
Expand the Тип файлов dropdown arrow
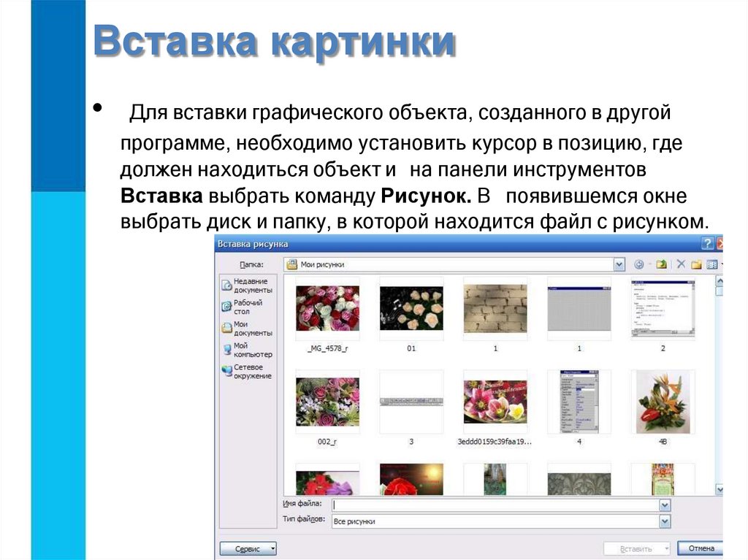click(x=665, y=522)
